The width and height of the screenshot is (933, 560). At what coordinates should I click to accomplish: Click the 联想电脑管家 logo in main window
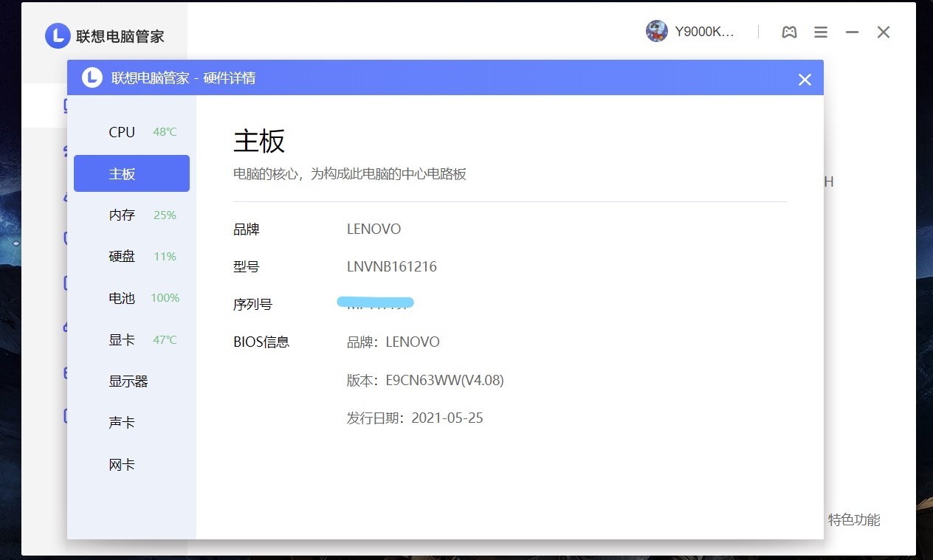pyautogui.click(x=58, y=35)
